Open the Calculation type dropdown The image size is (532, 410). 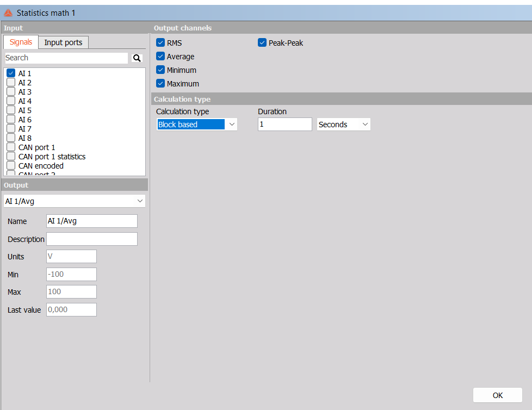[197, 125]
